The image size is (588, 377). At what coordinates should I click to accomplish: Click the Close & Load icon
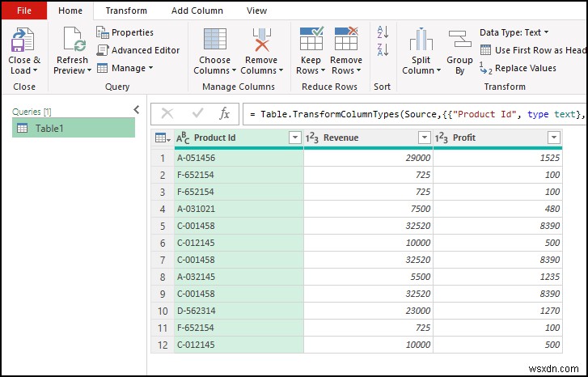click(23, 39)
